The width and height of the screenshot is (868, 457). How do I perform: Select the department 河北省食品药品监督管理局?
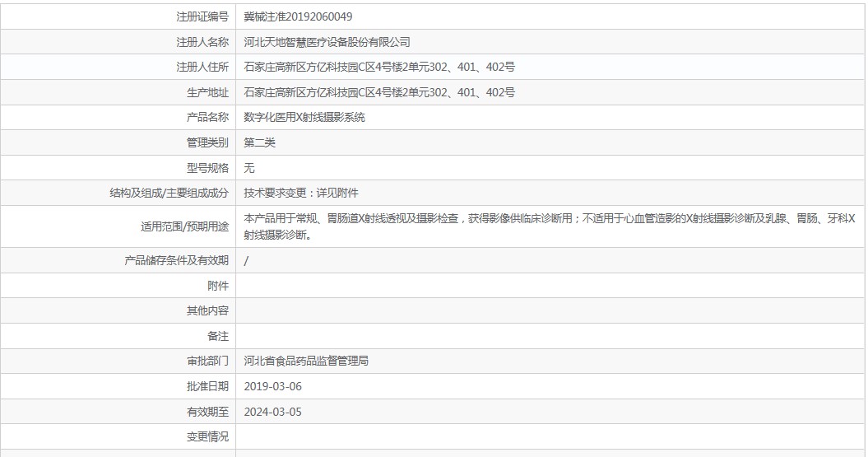306,361
